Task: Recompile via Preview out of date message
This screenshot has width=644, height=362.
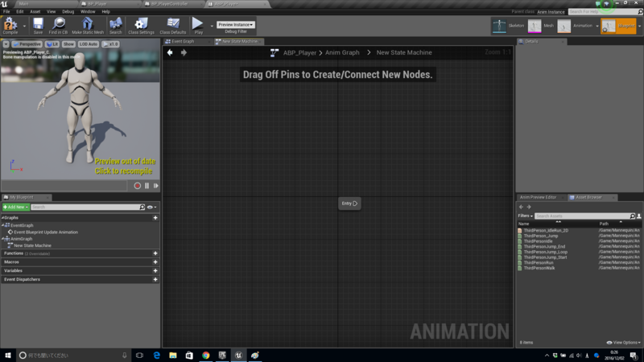Action: pyautogui.click(x=125, y=167)
